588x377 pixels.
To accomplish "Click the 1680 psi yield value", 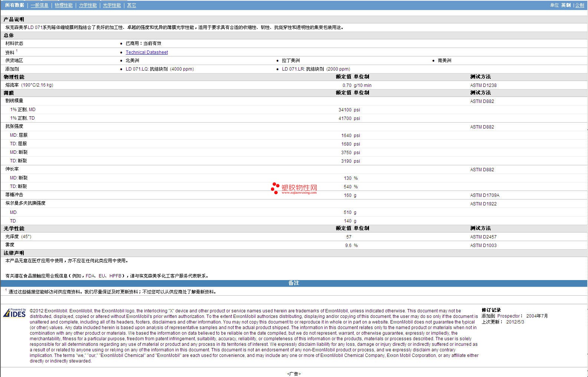I will point(350,144).
